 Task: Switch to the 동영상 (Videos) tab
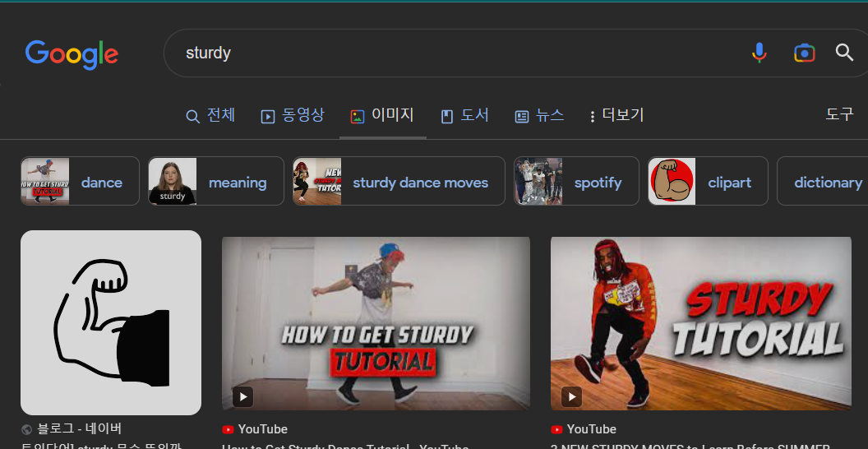click(293, 116)
